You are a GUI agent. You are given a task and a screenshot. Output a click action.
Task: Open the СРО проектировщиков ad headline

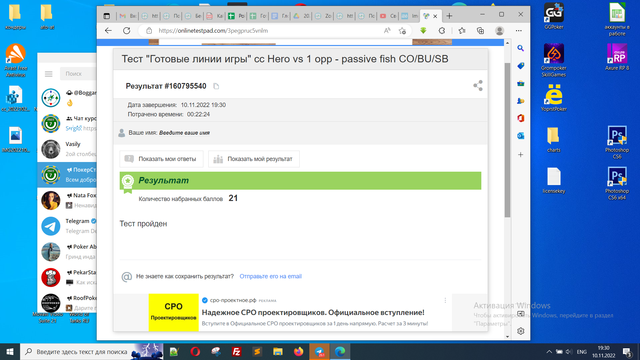[313, 312]
